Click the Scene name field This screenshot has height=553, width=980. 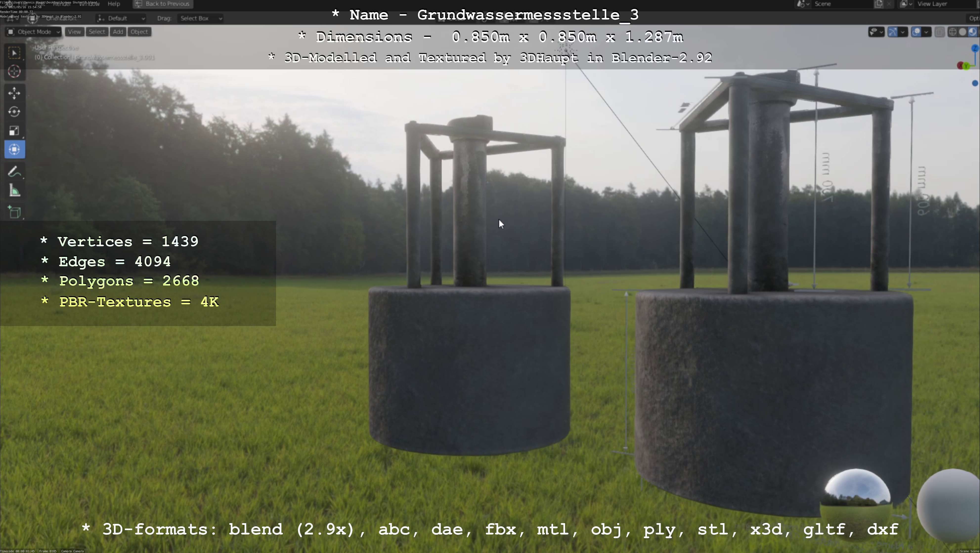(x=843, y=4)
